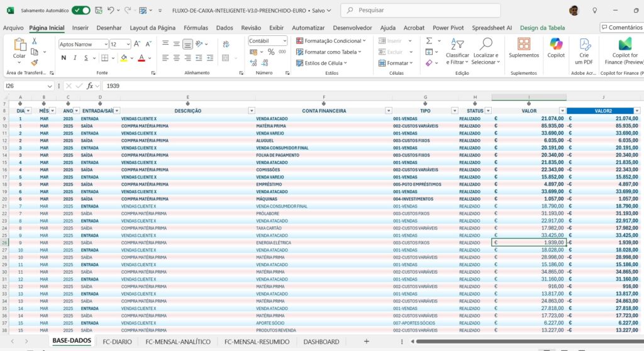Toggle italic formatting button

pyautogui.click(x=76, y=58)
